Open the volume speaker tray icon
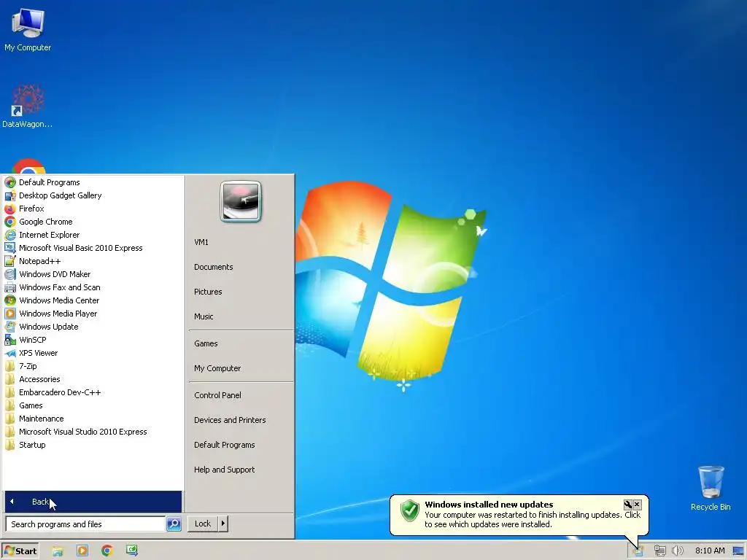Viewport: 747px width, 560px height. [x=677, y=551]
